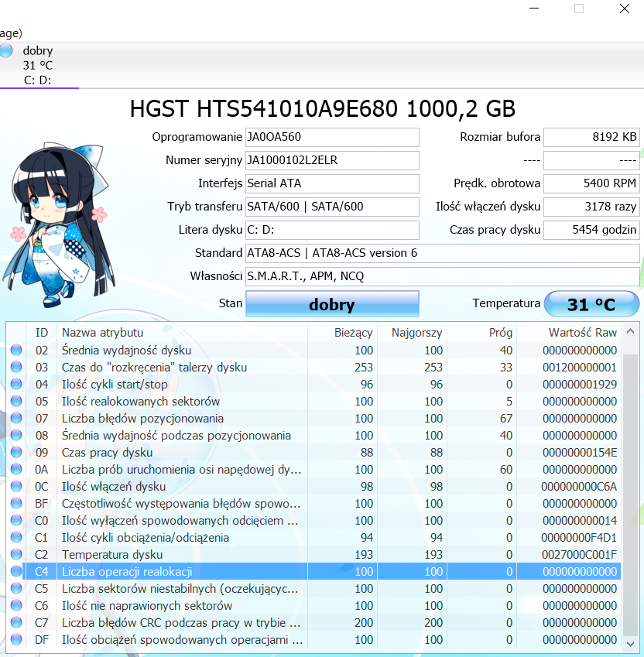The height and width of the screenshot is (657, 644).
Task: Click the status orb for attribute C1
Action: coord(16,538)
